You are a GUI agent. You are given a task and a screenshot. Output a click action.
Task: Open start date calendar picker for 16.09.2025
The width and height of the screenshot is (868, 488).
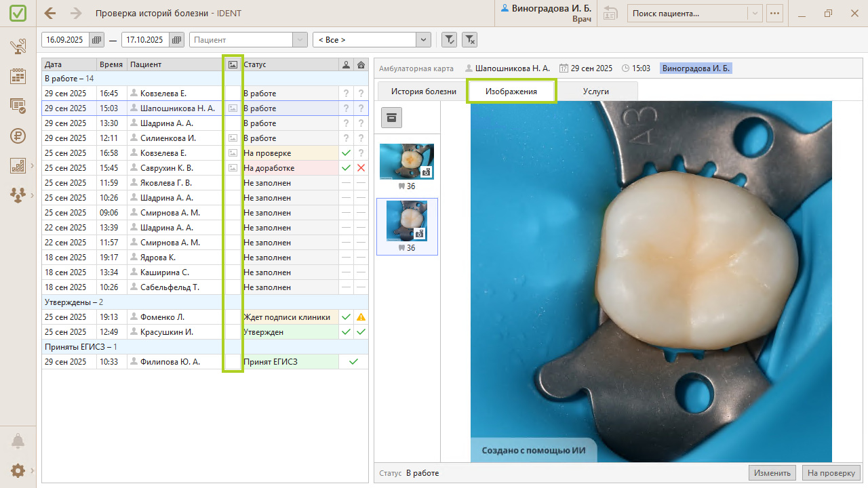[96, 40]
